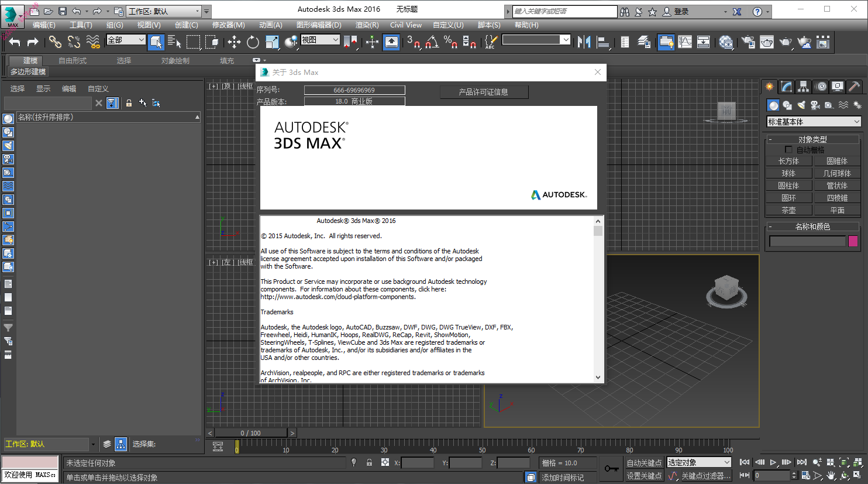Viewport: 868px width, 484px height.
Task: Open the Curve Editor
Action: [x=685, y=42]
